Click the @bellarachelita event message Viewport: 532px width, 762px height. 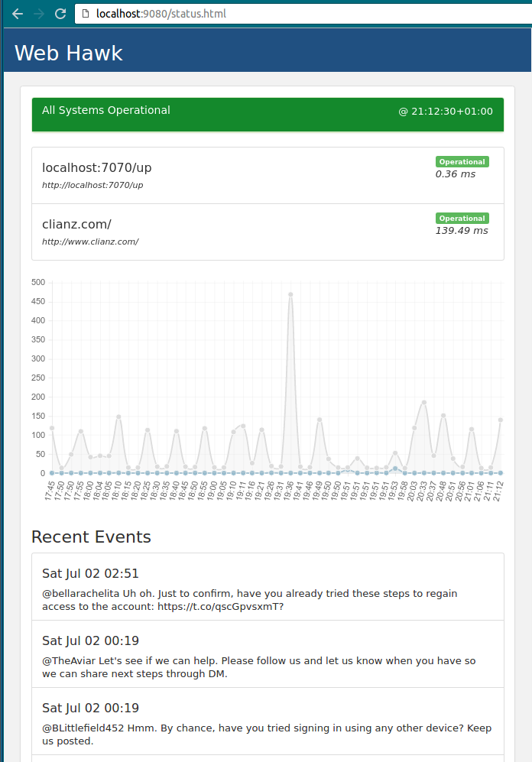click(x=250, y=600)
